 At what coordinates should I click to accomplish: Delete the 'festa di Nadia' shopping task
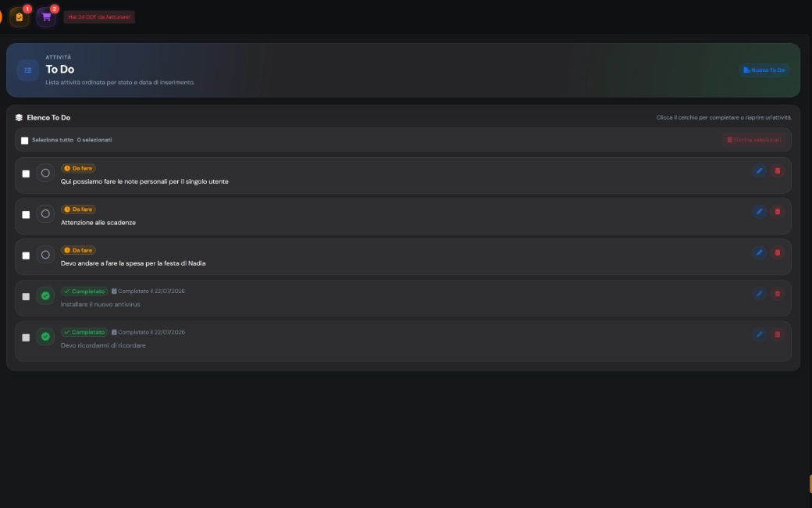[778, 252]
